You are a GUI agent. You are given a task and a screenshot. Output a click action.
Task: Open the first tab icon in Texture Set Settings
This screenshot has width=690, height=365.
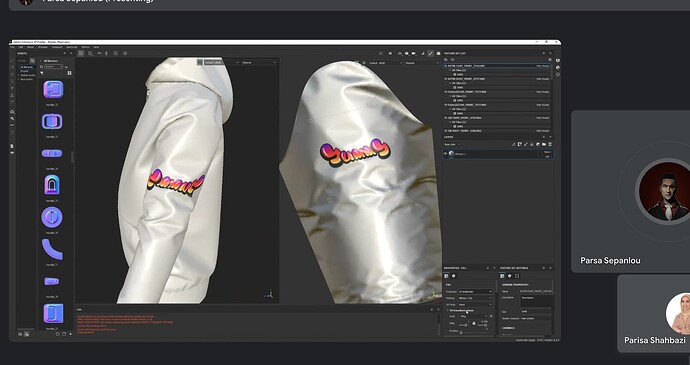point(502,276)
